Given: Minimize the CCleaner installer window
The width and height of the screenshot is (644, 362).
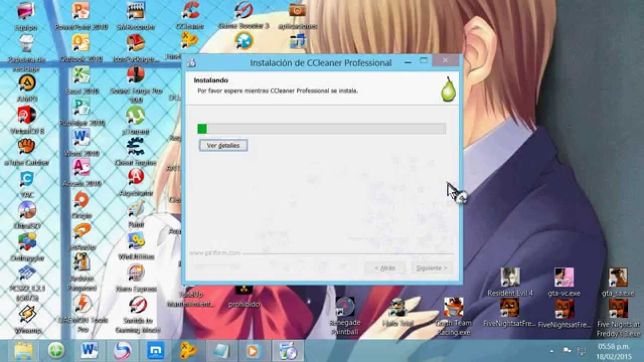Looking at the screenshot, I should [x=407, y=61].
